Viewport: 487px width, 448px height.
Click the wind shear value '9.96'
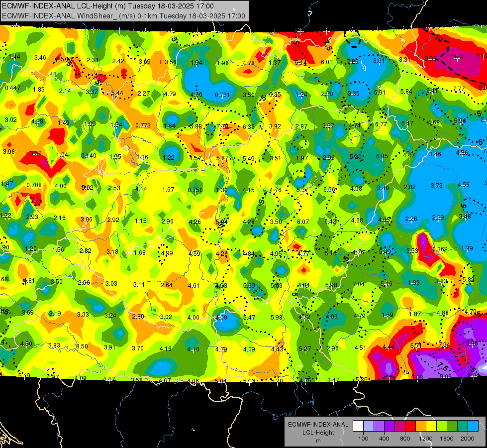coord(430,59)
